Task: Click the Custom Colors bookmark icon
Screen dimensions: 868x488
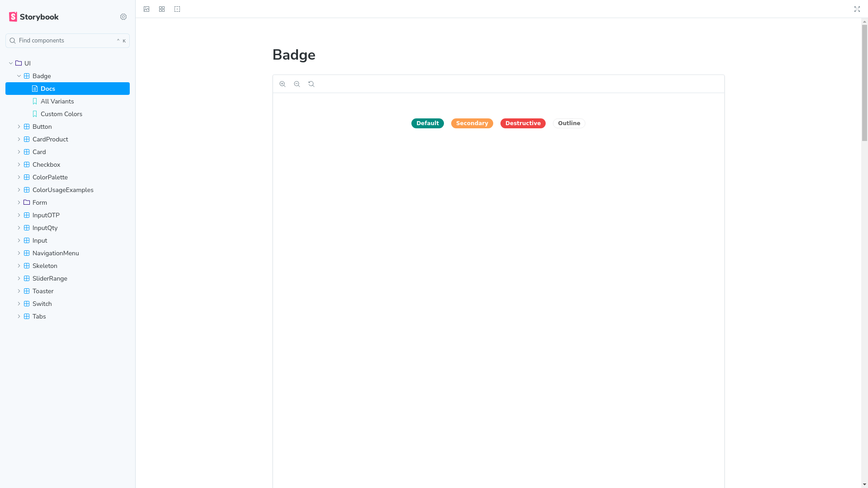Action: 35,114
